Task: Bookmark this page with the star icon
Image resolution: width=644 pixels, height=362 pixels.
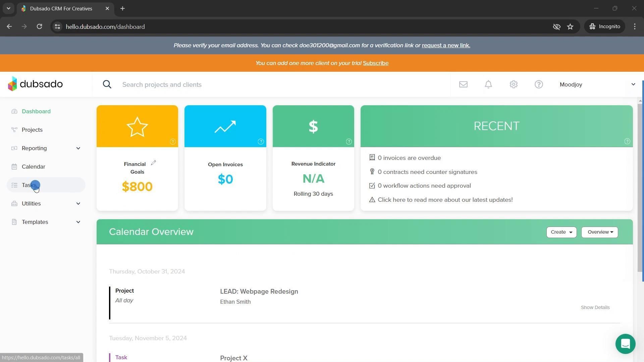Action: coord(570,26)
